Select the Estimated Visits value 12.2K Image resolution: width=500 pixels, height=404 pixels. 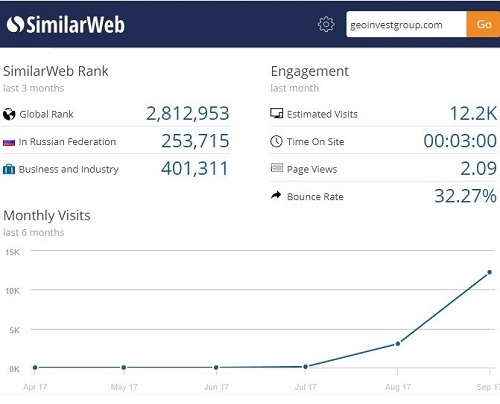473,113
